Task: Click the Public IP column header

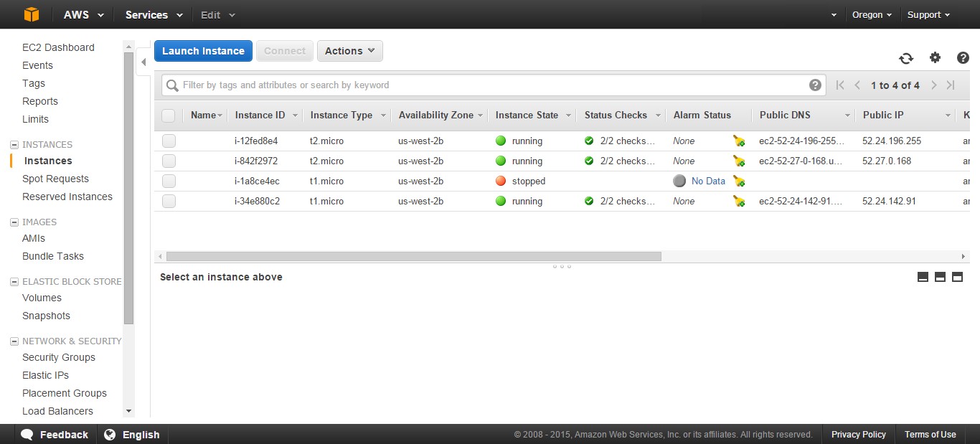Action: 883,115
